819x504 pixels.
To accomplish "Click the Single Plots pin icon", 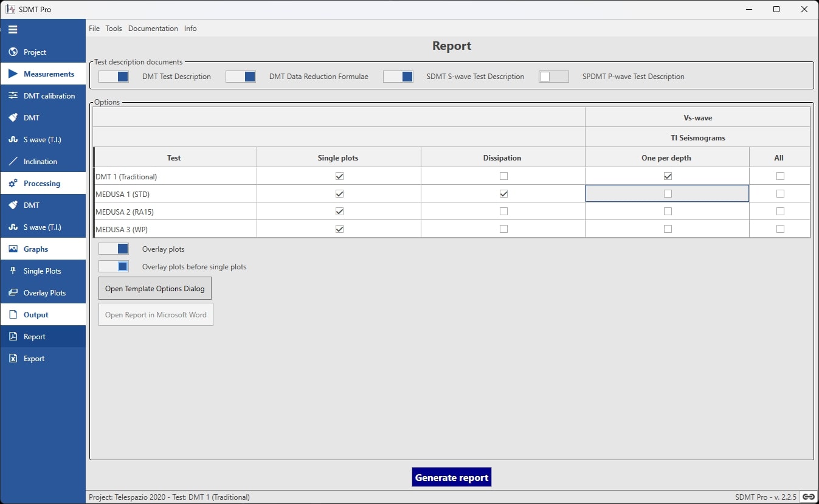I will tap(13, 271).
